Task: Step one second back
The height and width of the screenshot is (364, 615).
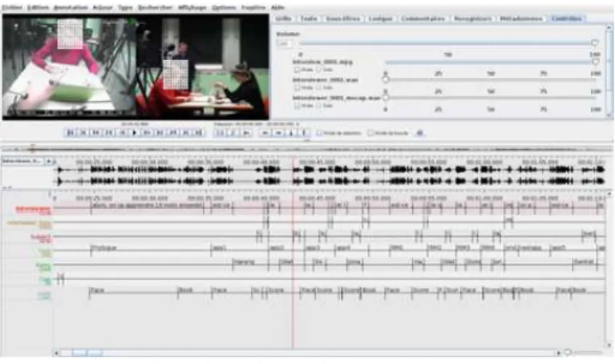Action: 96,133
